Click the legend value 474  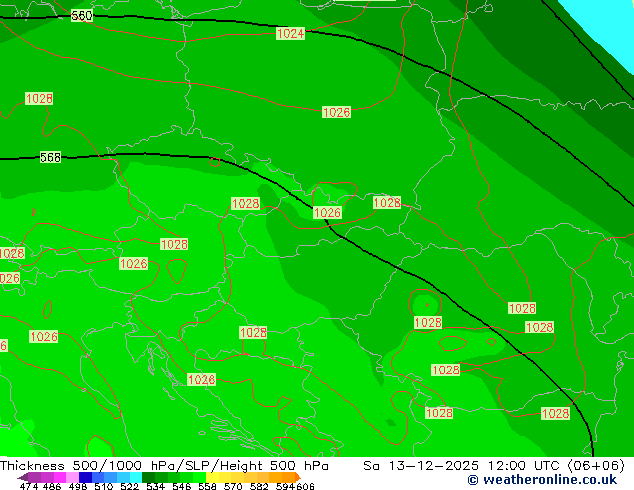coord(29,486)
